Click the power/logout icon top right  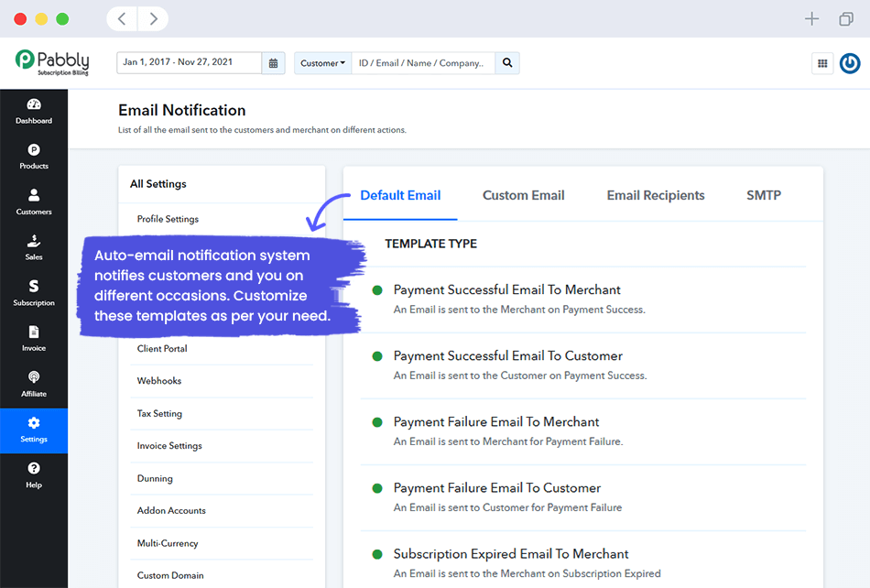[849, 63]
